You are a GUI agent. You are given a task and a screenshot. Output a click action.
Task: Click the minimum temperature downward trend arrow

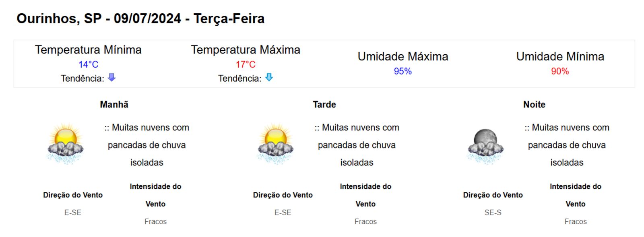[112, 77]
